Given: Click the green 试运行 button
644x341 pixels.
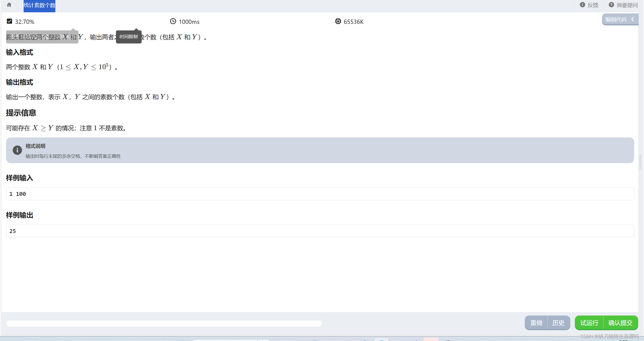Looking at the screenshot, I should (589, 323).
